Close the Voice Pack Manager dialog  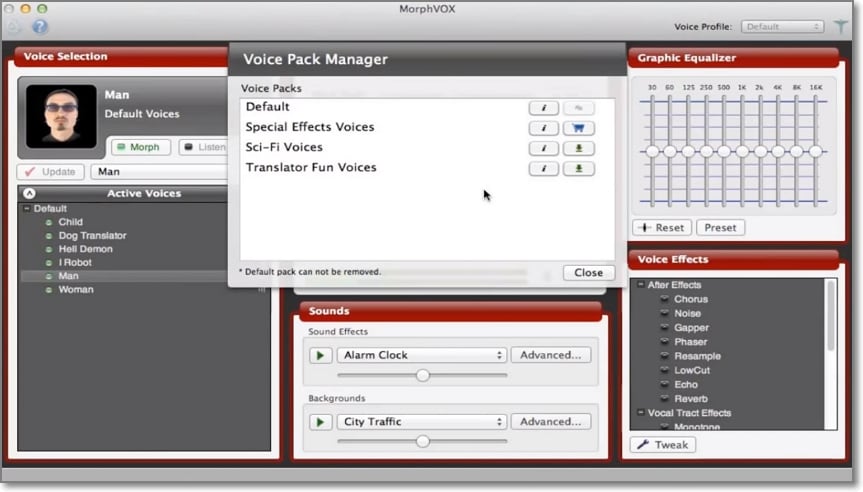(x=588, y=272)
